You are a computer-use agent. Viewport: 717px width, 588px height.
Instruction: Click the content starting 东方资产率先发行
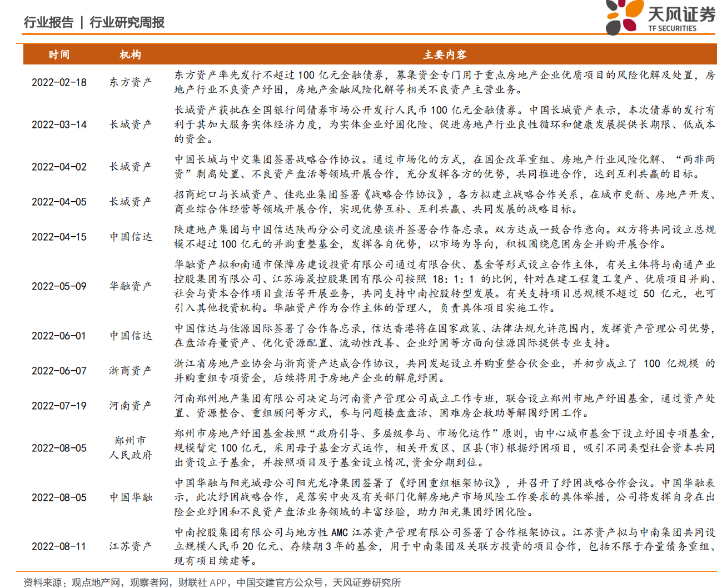point(445,82)
